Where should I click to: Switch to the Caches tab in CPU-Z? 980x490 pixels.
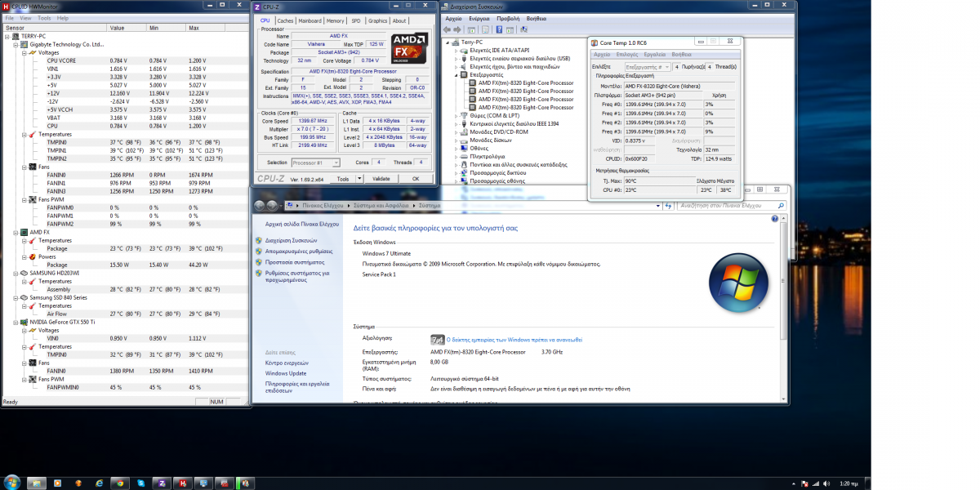(286, 20)
